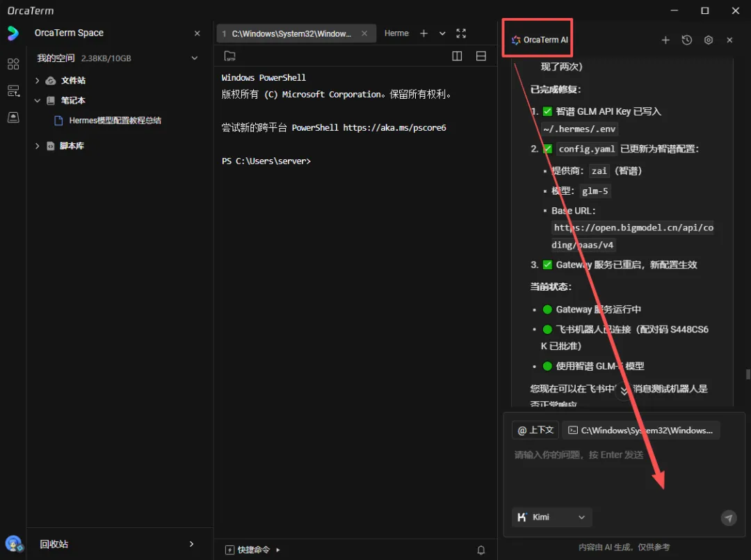Click the C:\Windows\System32 context chip

tap(641, 430)
